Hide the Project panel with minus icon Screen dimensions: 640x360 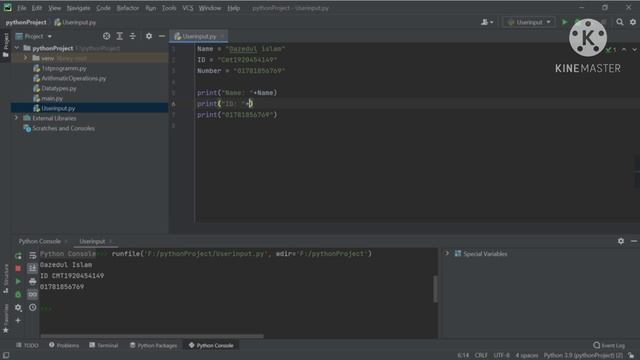coord(162,36)
